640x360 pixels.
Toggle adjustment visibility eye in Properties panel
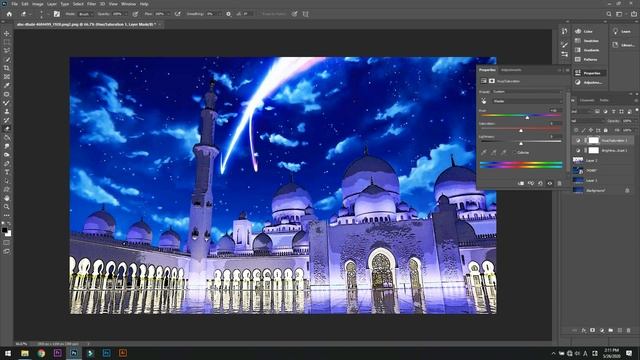(x=550, y=184)
